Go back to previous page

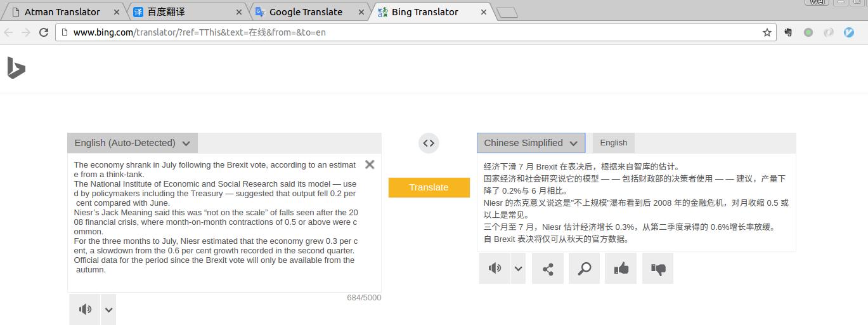pos(9,32)
